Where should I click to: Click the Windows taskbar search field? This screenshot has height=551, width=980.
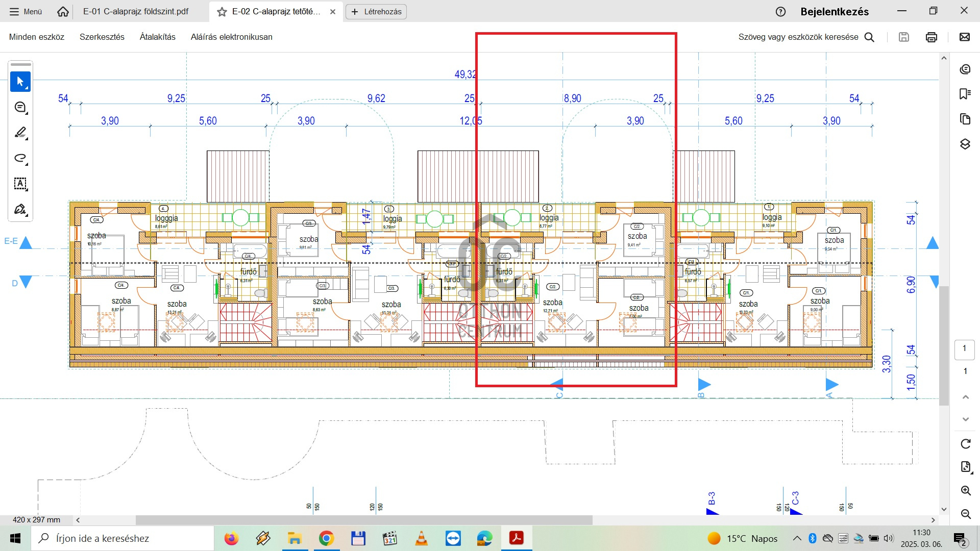point(122,538)
